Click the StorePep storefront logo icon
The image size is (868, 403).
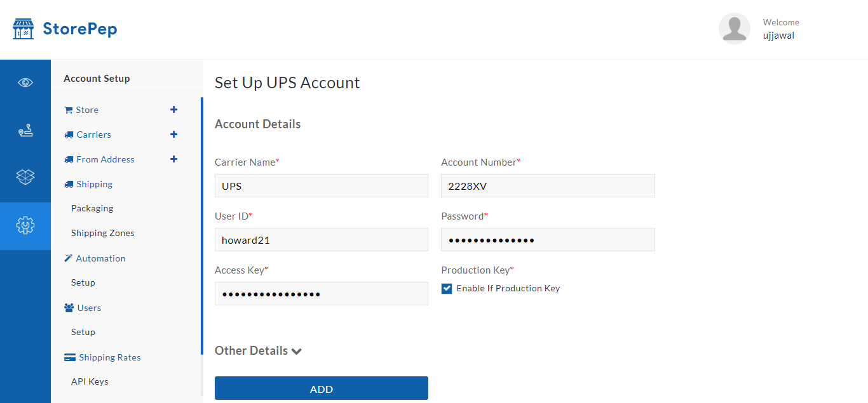coord(24,29)
